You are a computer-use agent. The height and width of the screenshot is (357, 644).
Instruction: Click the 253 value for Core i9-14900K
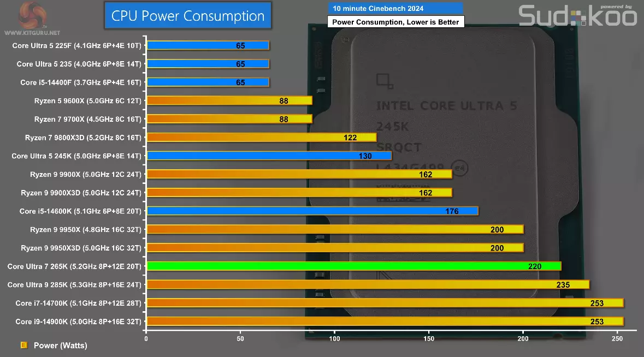(x=597, y=322)
